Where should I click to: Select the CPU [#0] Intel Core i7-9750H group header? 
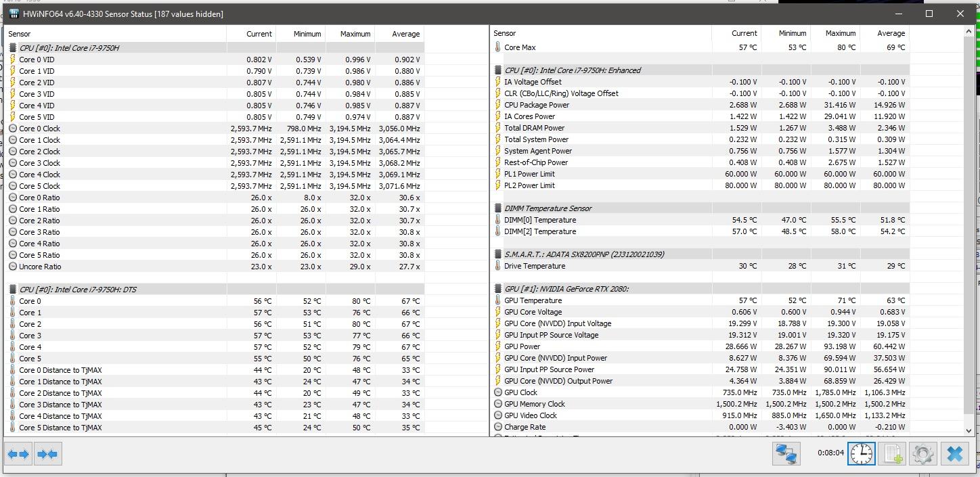coord(215,48)
